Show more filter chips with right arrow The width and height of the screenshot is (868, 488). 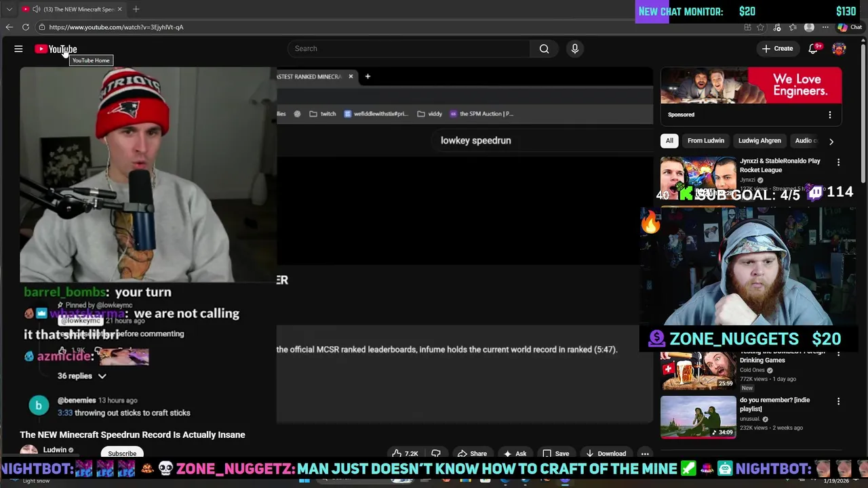831,141
